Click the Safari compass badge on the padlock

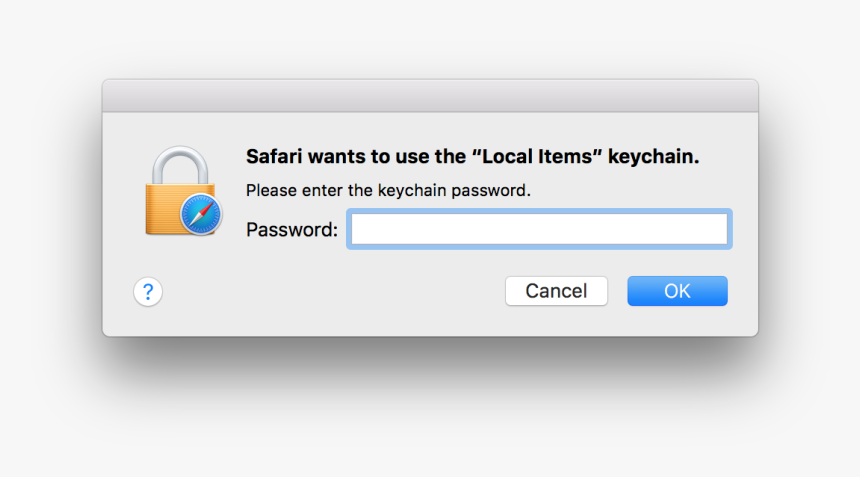201,214
